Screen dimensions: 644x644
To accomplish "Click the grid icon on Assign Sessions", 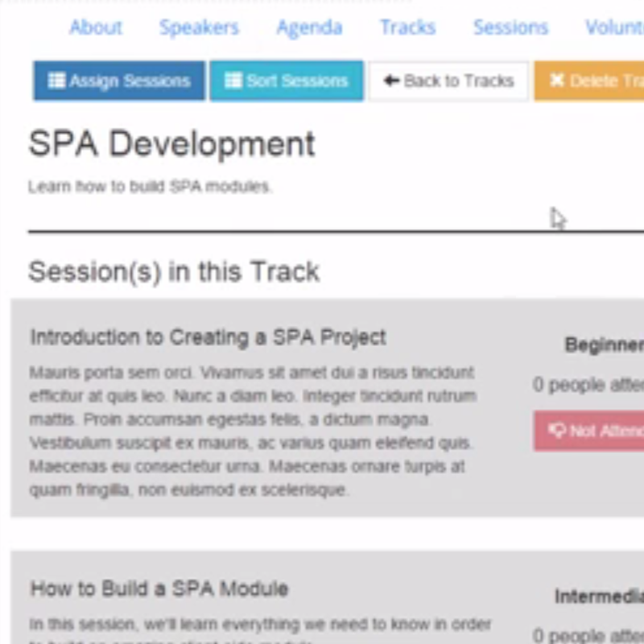I will 57,81.
